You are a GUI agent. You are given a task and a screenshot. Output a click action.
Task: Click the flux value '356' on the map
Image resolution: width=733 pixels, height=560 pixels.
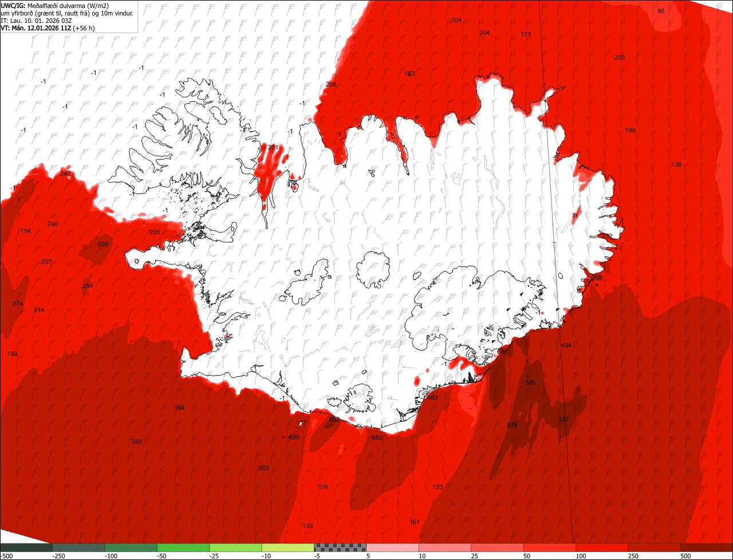coord(137,441)
